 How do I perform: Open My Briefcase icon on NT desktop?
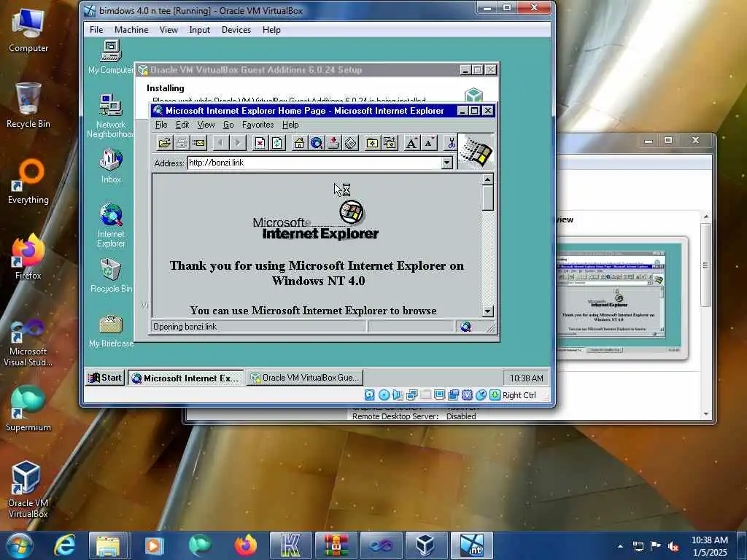point(111,330)
